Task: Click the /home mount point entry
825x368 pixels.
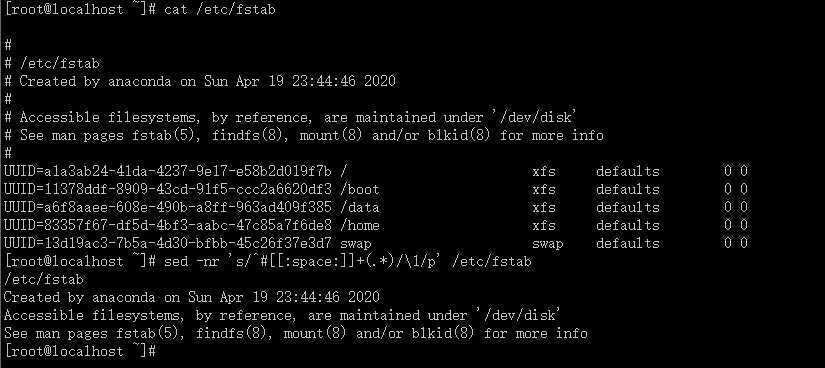Action: coord(360,225)
